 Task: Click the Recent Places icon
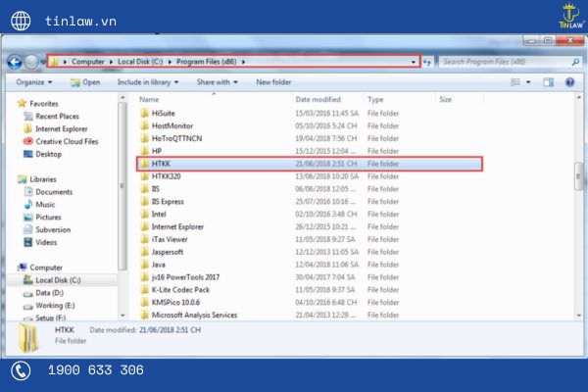(28, 116)
